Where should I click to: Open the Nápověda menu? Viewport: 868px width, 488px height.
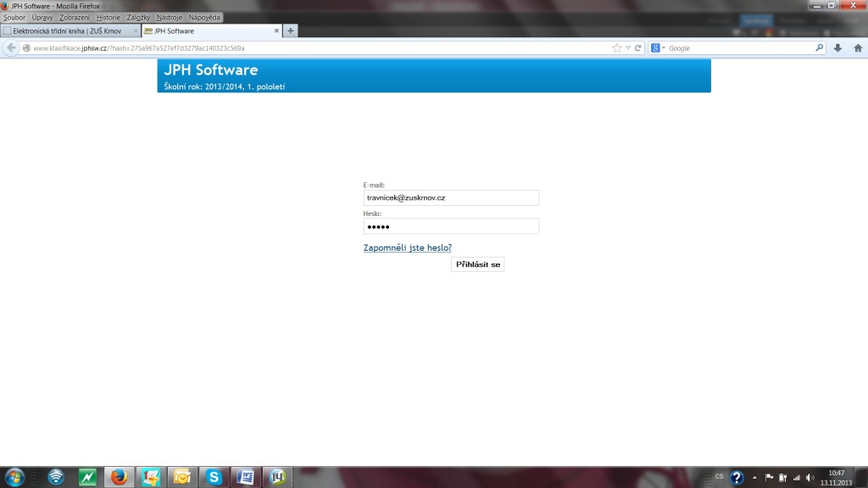pos(204,18)
